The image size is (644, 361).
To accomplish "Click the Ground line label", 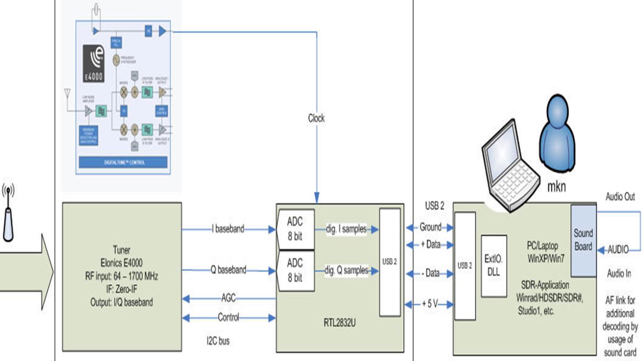I will [431, 227].
